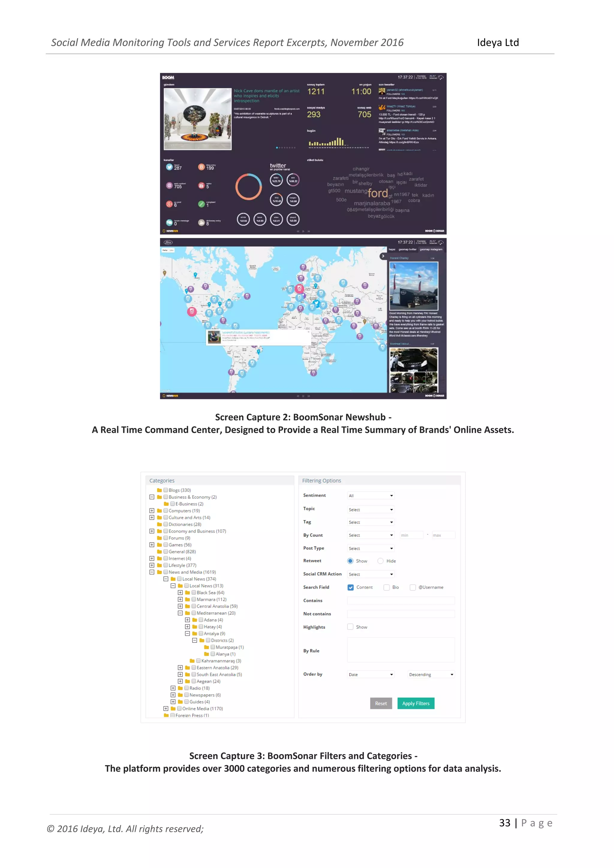Screen dimensions: 614x868
Task: Click the green complaint pencil icon
Action: 201,204
